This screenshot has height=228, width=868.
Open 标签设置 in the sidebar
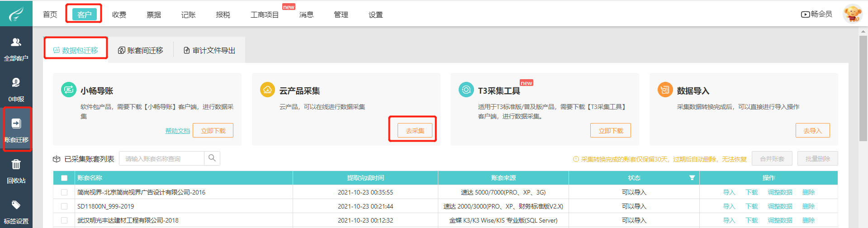(16, 212)
